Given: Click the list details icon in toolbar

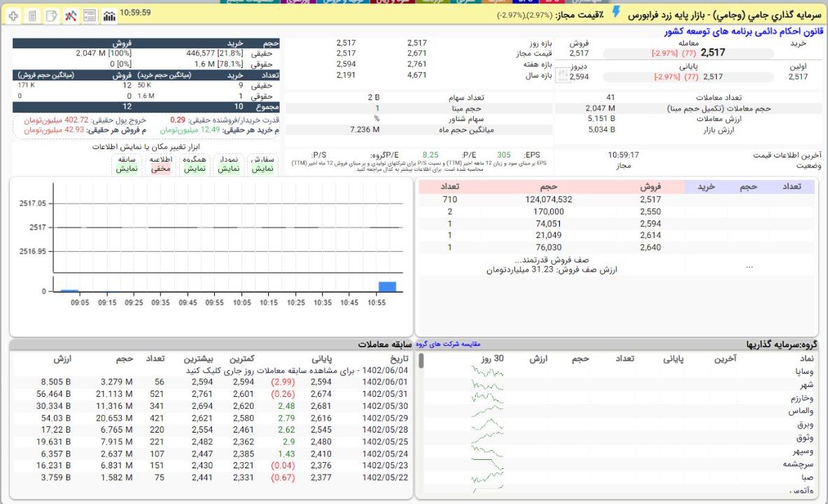Looking at the screenshot, I should pos(90,15).
